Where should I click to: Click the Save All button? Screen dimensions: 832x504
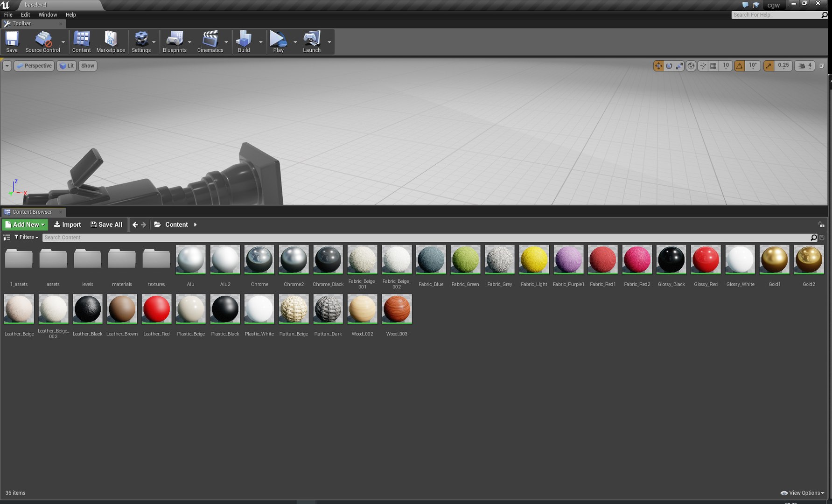(x=106, y=224)
